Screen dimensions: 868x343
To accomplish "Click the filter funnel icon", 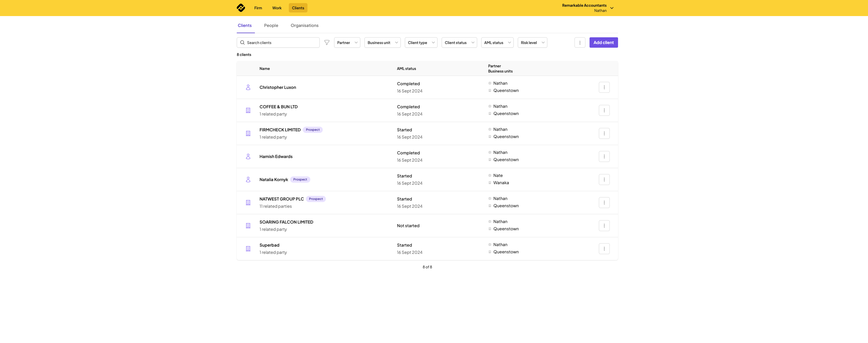I will 327,42.
